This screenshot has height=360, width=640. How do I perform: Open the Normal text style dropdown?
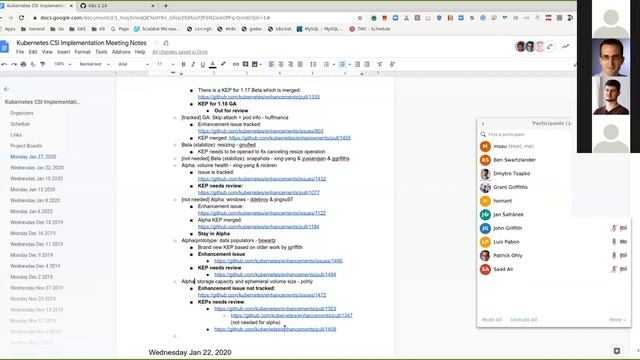(x=94, y=64)
